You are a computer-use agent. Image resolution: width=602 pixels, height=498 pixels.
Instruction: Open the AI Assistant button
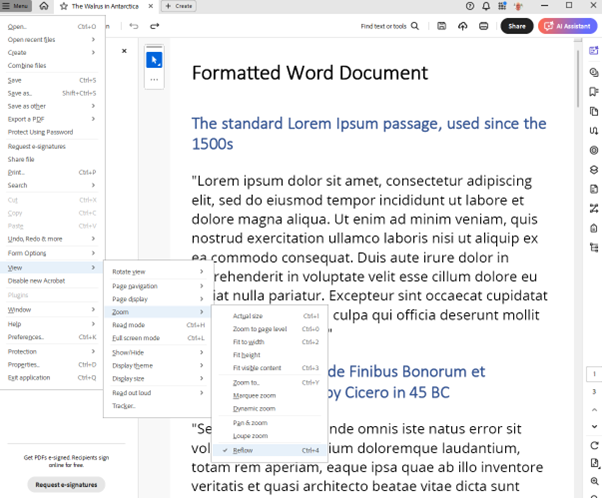(x=567, y=26)
